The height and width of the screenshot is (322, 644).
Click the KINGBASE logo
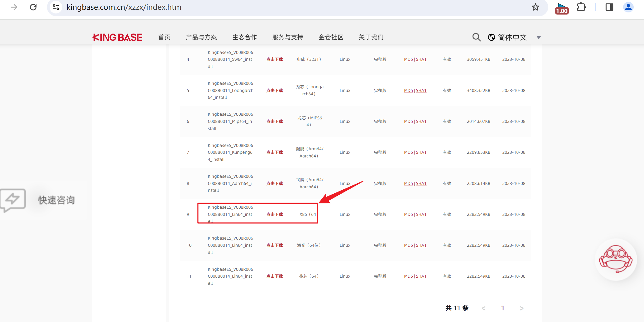117,37
